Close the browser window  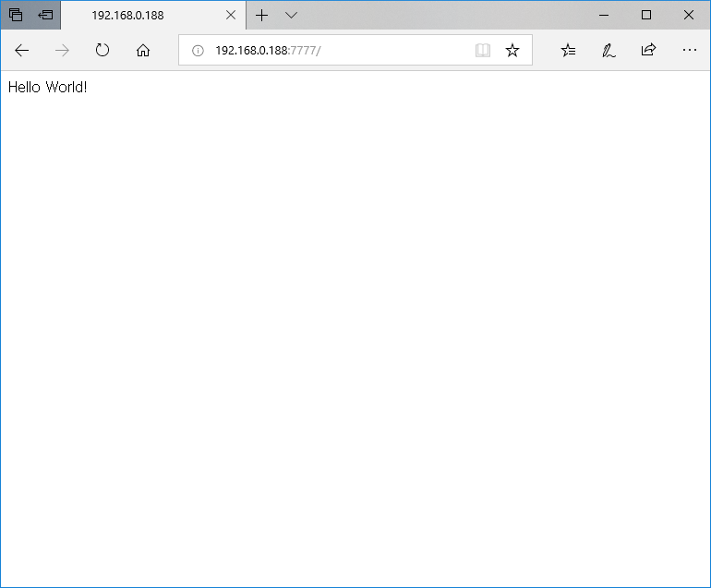coord(688,16)
